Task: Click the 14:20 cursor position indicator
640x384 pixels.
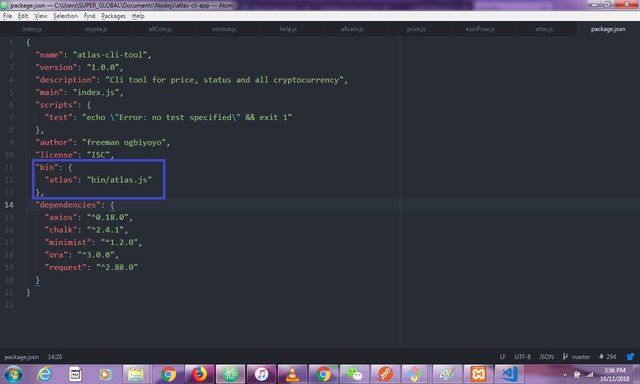Action: (x=55, y=357)
